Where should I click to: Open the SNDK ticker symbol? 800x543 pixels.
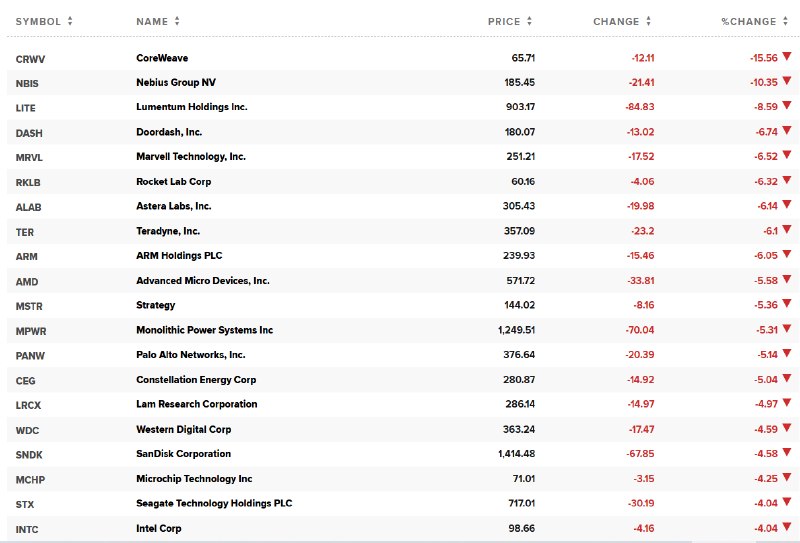(29, 455)
